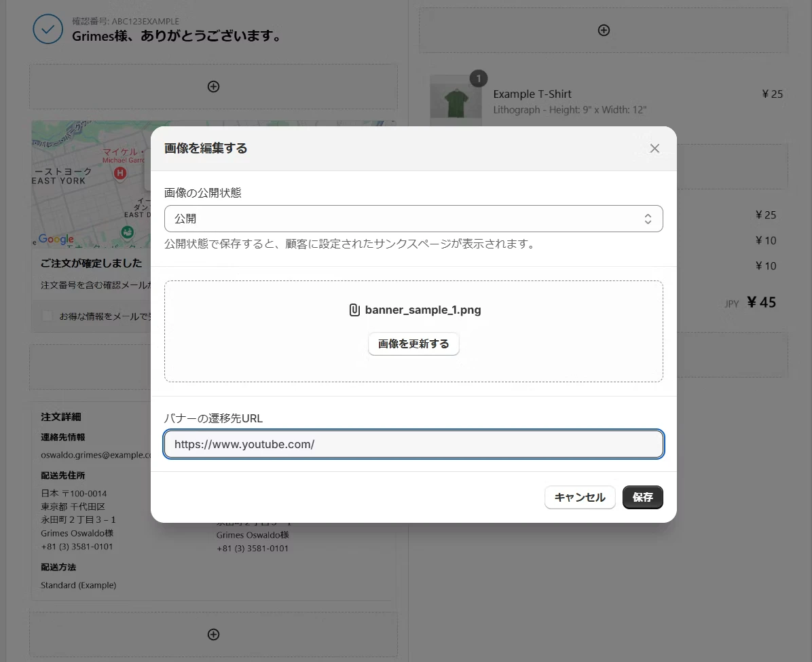Click the Lithograph variant description text
The image size is (812, 662).
[x=570, y=110]
